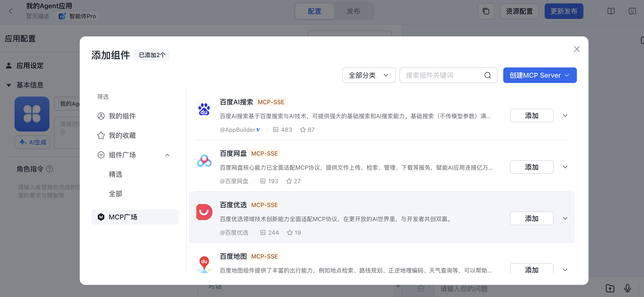Screen dimensions: 644x297
Task: Click the usage count icon beside 244
Action: click(262, 233)
